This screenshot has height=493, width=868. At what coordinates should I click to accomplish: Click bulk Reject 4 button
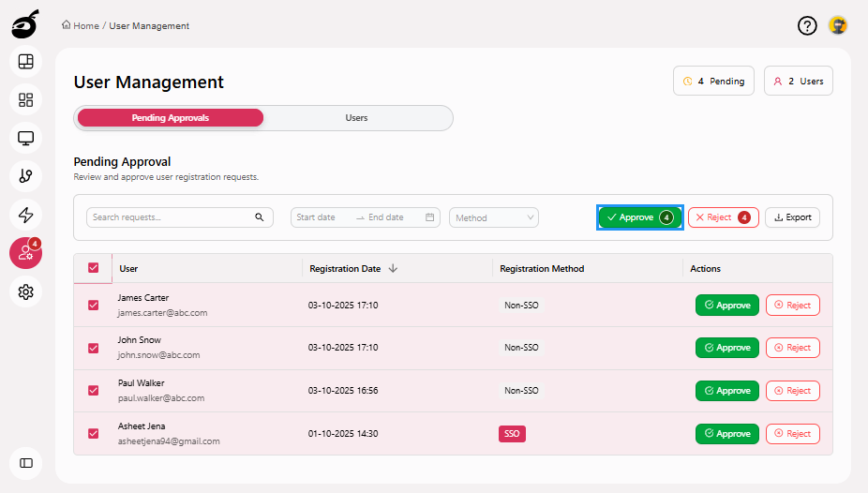pyautogui.click(x=723, y=217)
